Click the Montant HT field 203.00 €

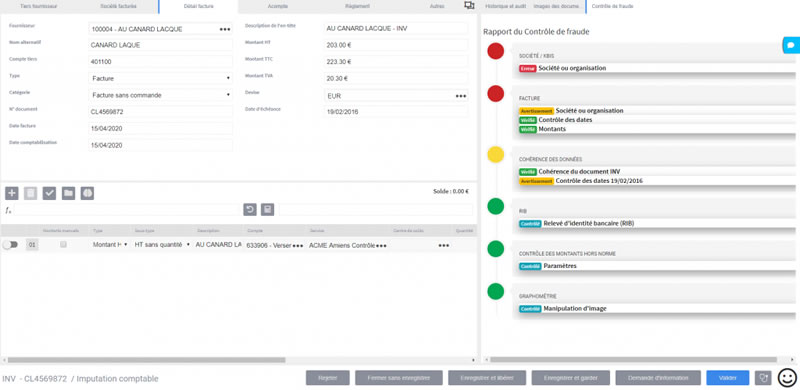point(396,45)
